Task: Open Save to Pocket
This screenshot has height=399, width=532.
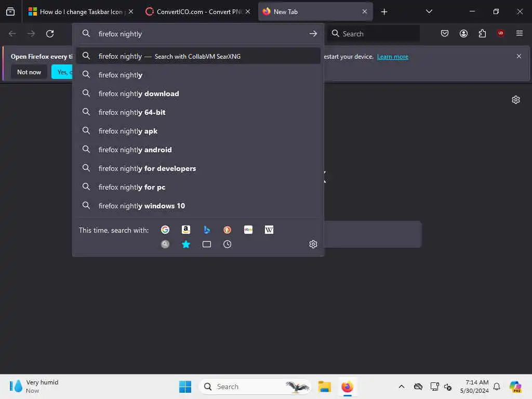Action: (x=445, y=33)
